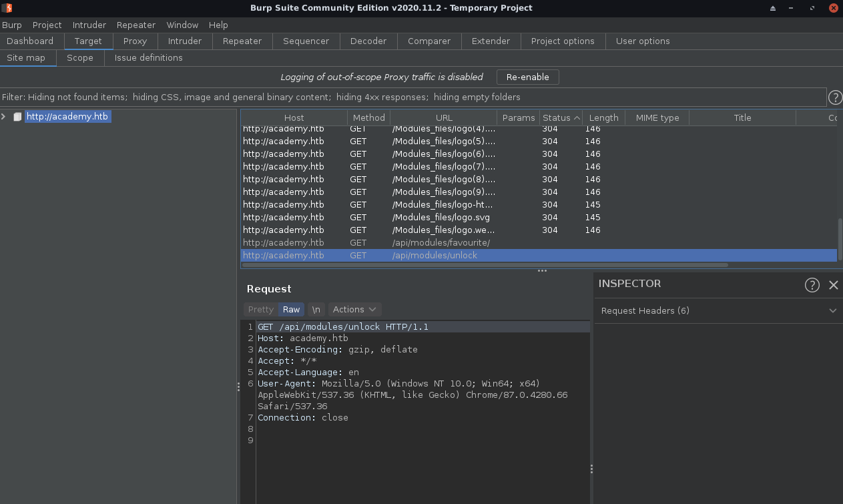This screenshot has width=843, height=504.
Task: Open the Burp menu
Action: 11,25
